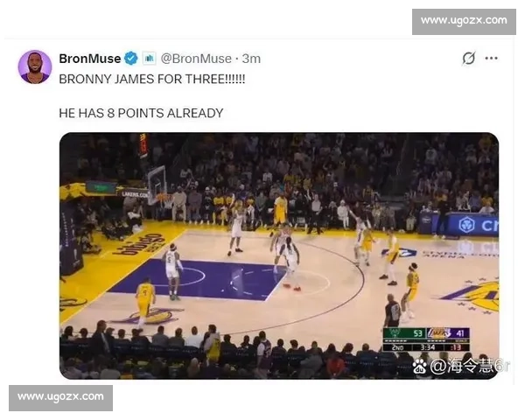Viewport: 525px width, 420px height.
Task: Open the BronMuse display name link
Action: pos(90,59)
